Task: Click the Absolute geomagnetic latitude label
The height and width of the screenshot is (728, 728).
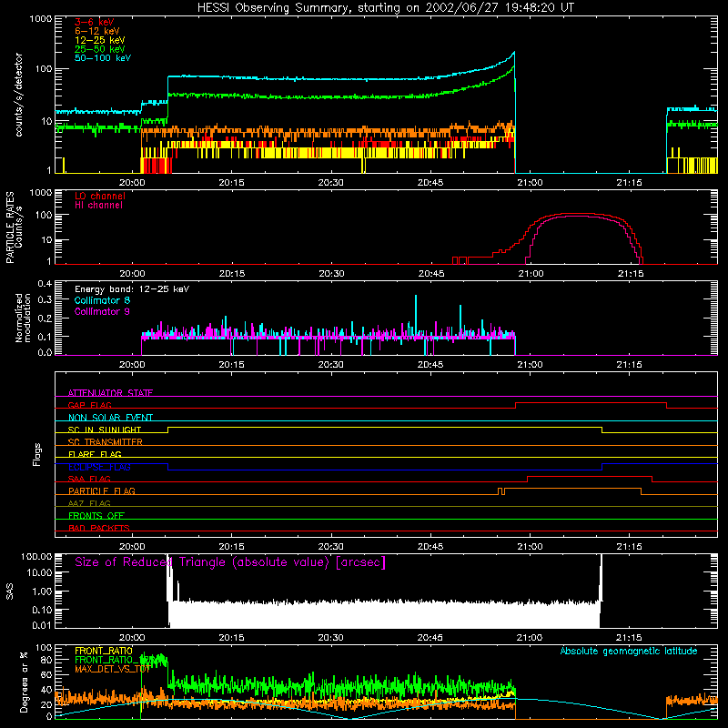Action: (x=629, y=651)
